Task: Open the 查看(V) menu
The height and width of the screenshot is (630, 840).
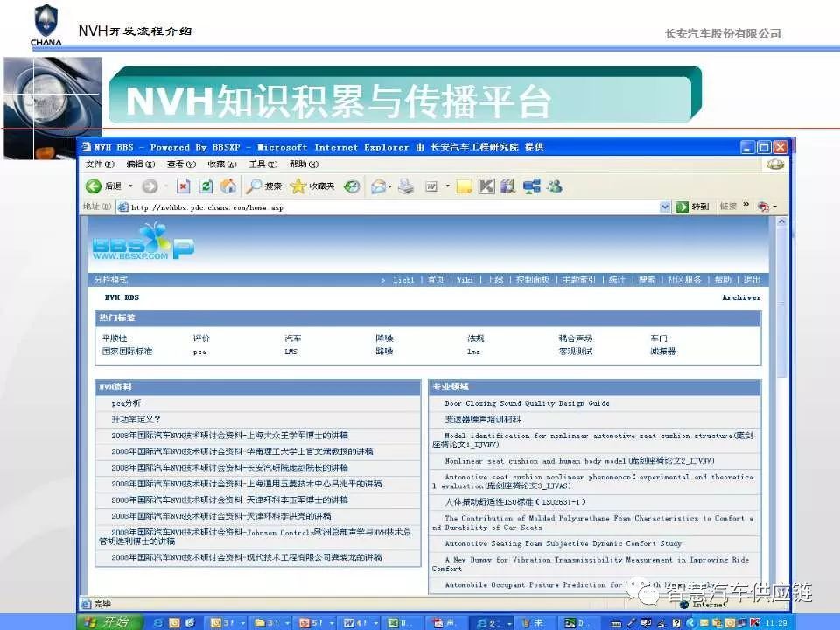Action: click(182, 164)
